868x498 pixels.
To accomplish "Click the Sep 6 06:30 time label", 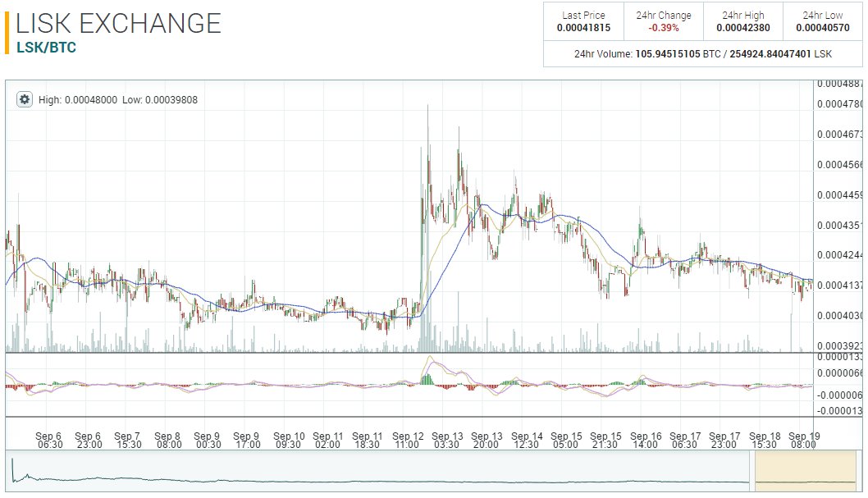I will pyautogui.click(x=49, y=441).
